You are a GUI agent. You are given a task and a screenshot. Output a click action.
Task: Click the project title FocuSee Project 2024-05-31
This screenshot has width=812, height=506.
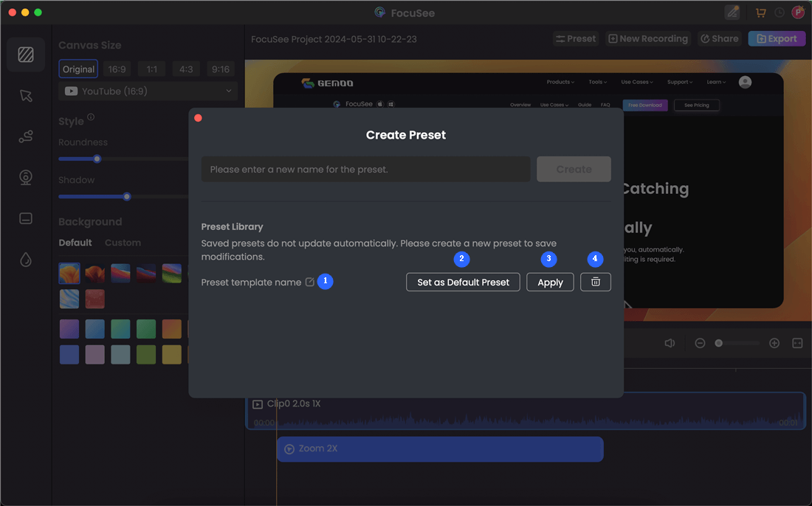pos(334,39)
